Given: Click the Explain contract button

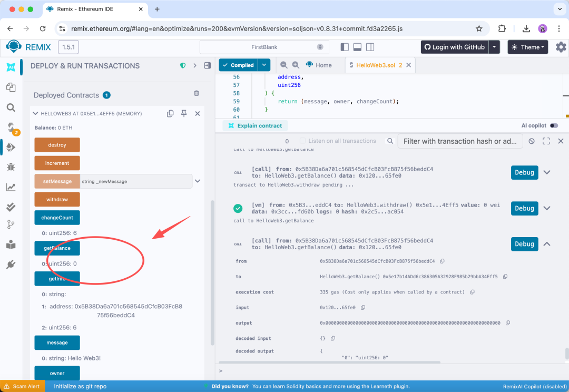Looking at the screenshot, I should (255, 125).
